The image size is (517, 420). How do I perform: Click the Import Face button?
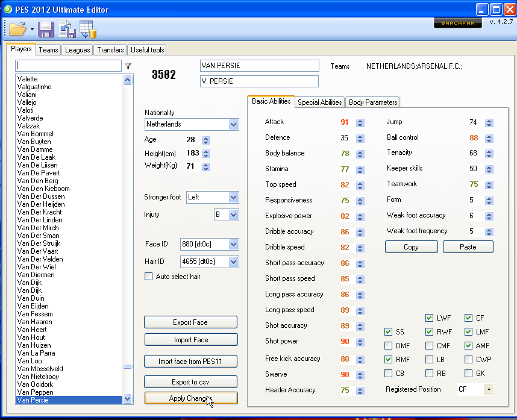[190, 340]
